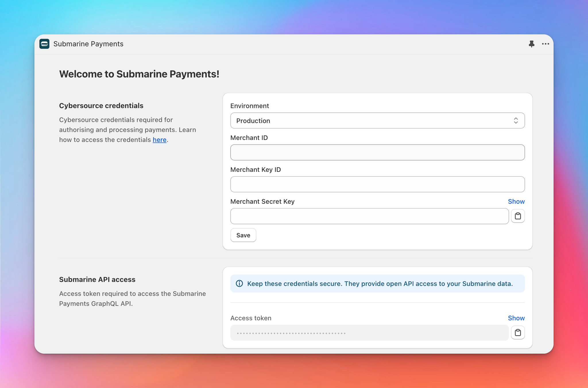Focus the Merchant ID input field
This screenshot has height=388, width=588.
(x=377, y=152)
